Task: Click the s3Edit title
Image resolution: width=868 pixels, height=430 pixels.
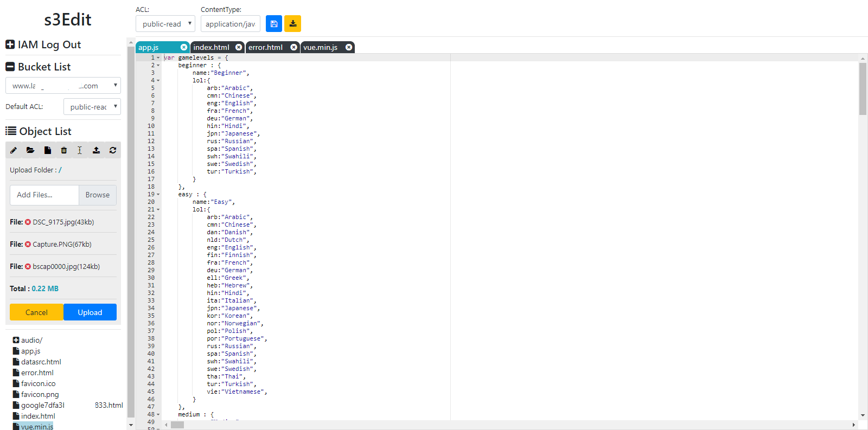Action: coord(68,20)
